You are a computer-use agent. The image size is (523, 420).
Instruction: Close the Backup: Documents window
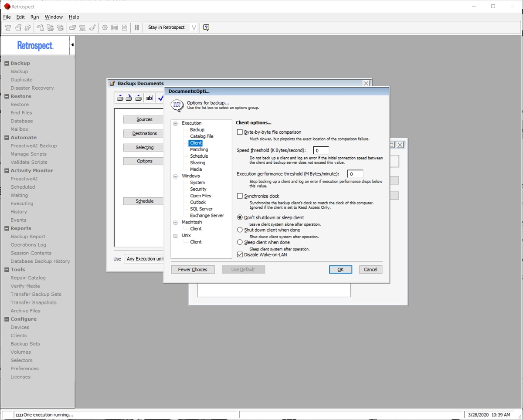(x=367, y=83)
